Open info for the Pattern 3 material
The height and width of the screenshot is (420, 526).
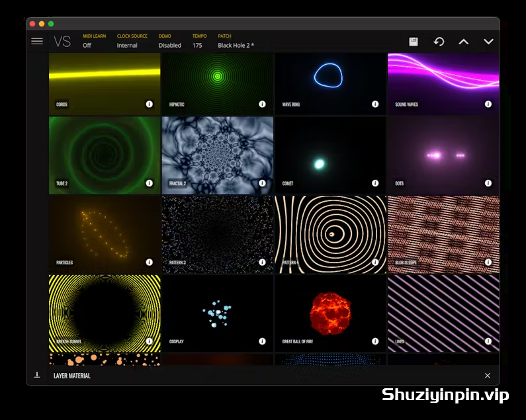(x=262, y=262)
